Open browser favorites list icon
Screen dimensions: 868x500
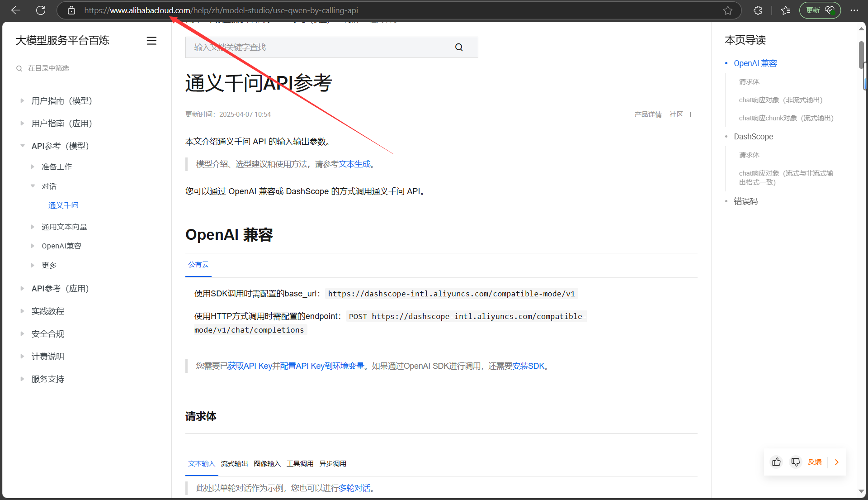pyautogui.click(x=786, y=10)
